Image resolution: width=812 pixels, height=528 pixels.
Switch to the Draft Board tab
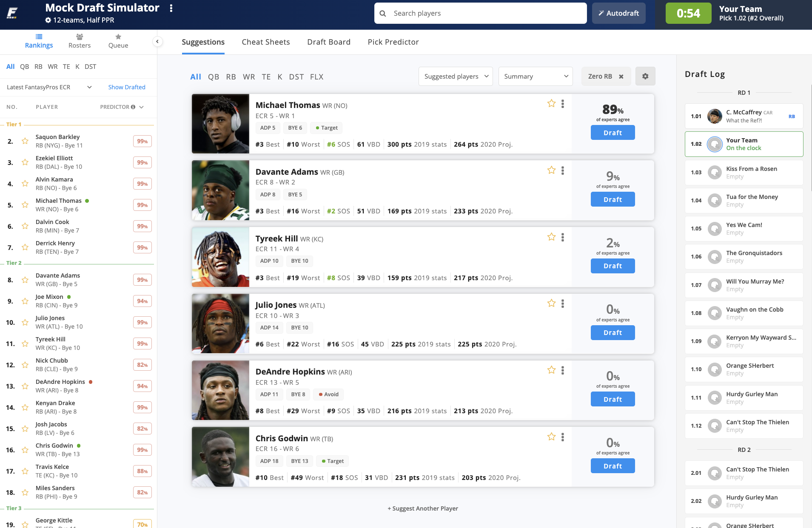coord(329,42)
